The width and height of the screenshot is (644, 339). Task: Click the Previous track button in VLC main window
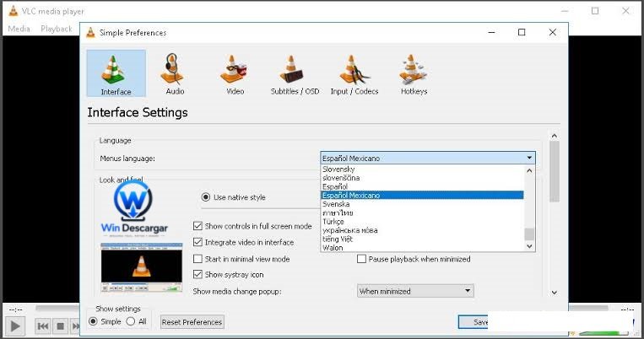(43, 326)
